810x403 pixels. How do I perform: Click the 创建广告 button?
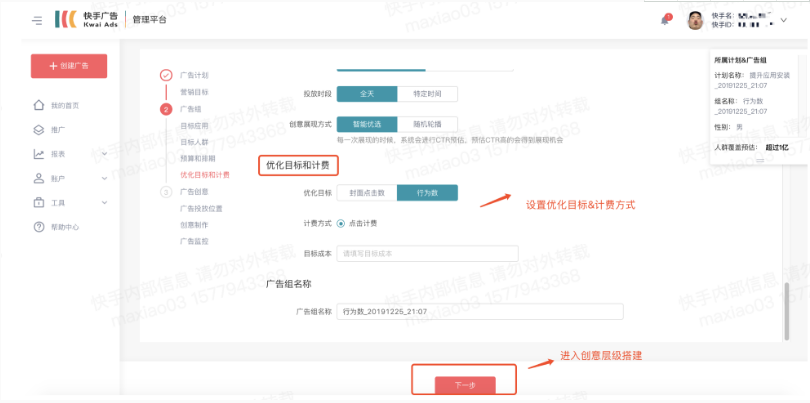click(x=69, y=66)
